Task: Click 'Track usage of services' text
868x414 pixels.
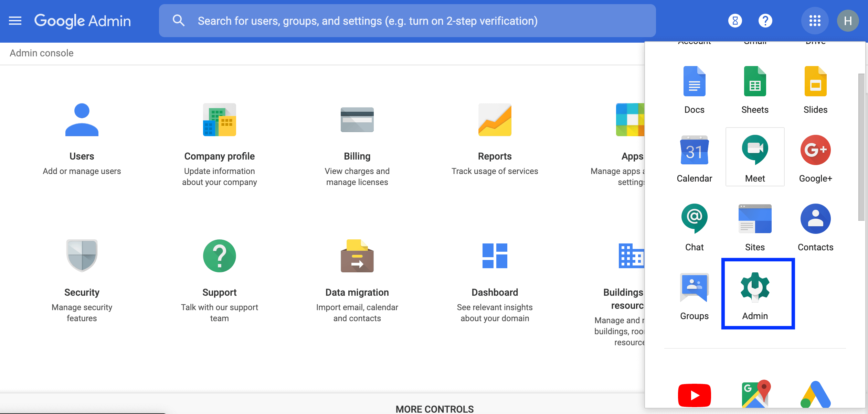Action: point(495,171)
